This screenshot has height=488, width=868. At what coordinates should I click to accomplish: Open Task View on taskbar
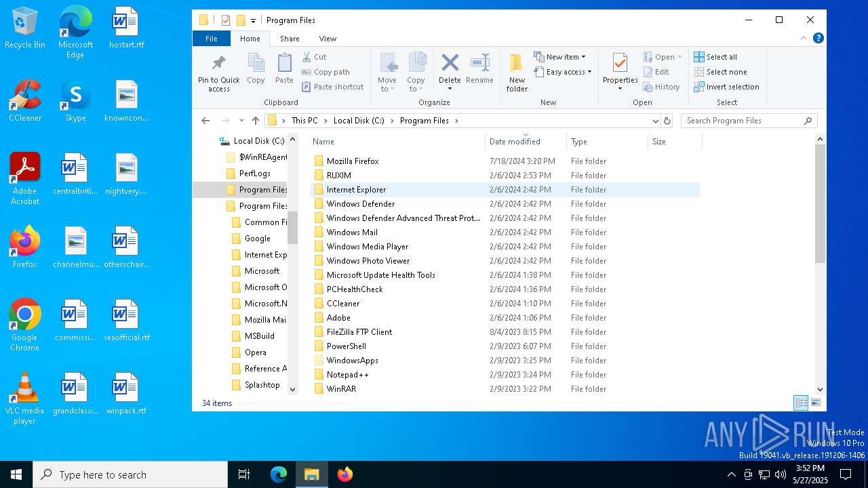pos(244,474)
